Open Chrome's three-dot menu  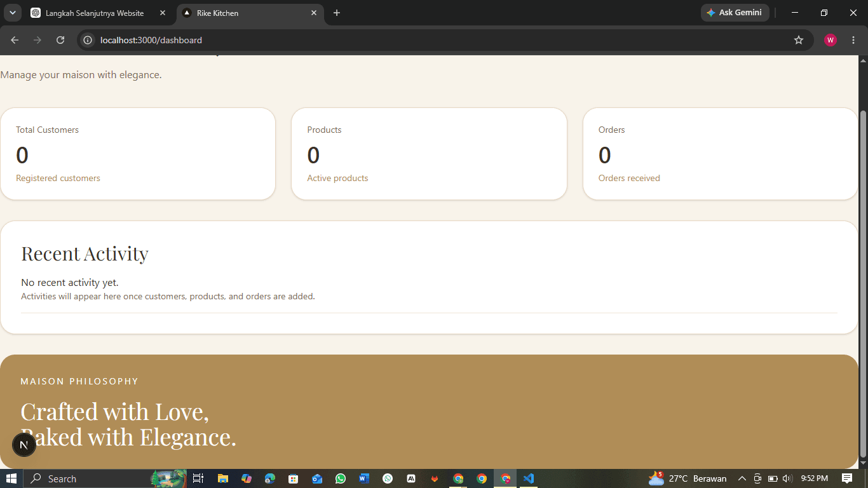[x=853, y=40]
